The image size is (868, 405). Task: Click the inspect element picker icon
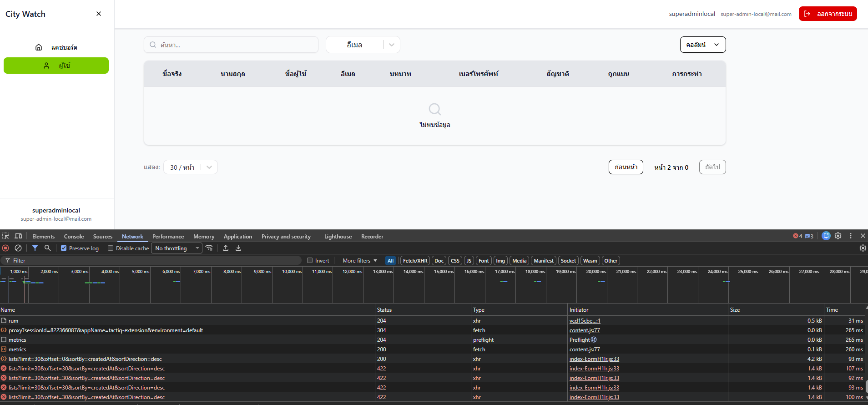pos(5,236)
